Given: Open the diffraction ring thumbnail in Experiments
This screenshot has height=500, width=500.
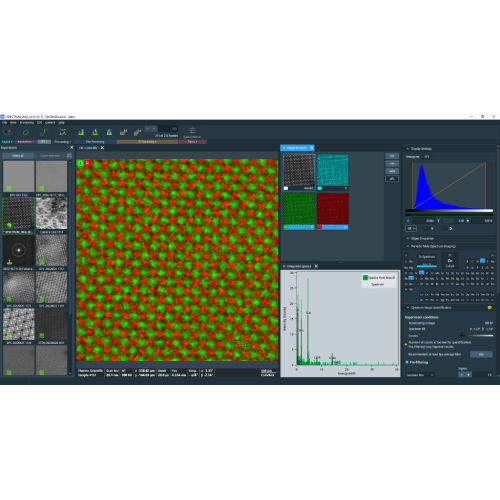Looking at the screenshot, I should (19, 250).
